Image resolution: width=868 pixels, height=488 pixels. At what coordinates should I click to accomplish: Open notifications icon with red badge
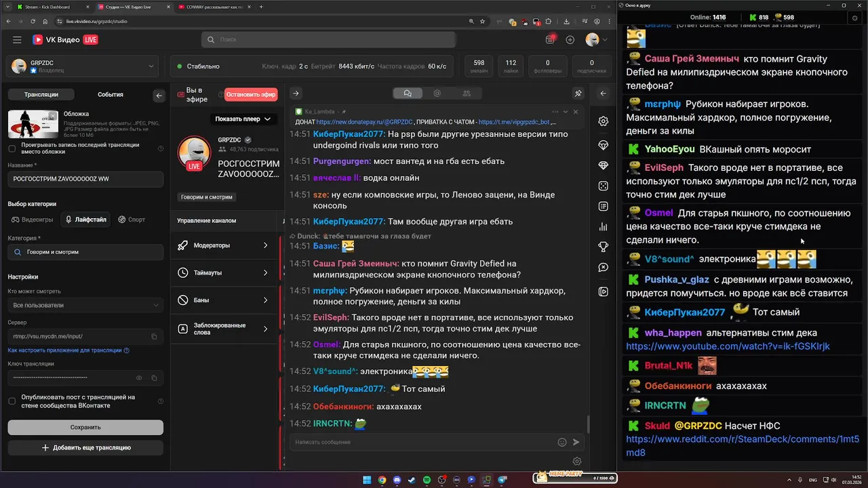tap(551, 39)
